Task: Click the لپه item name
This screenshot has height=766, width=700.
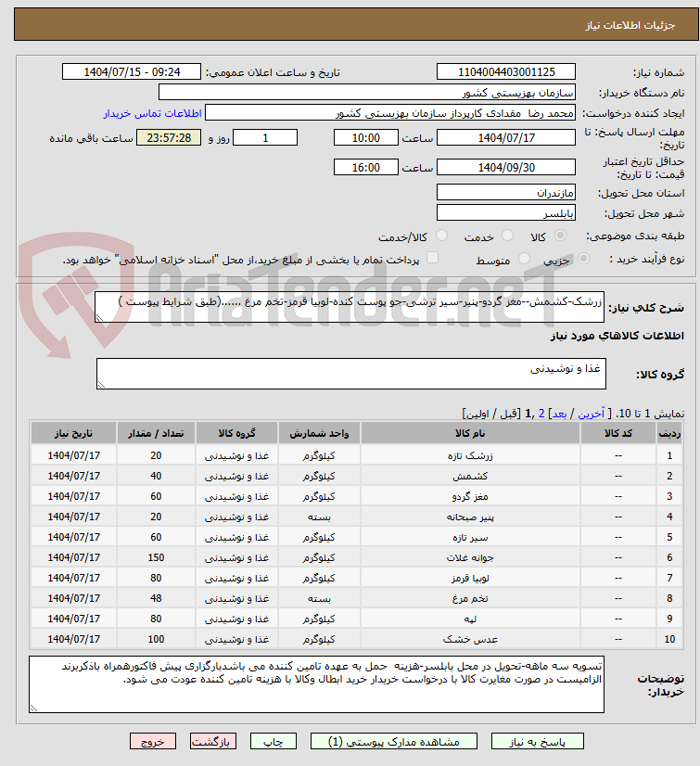Action: 470,619
